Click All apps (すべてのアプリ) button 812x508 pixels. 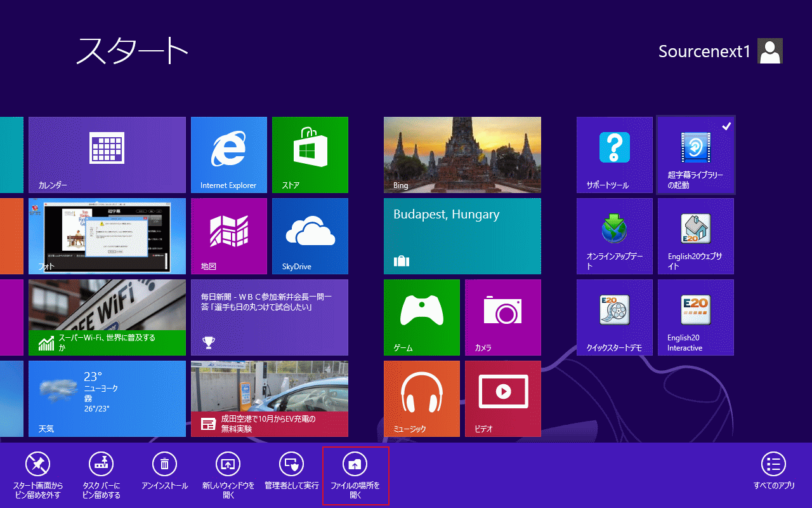(774, 472)
